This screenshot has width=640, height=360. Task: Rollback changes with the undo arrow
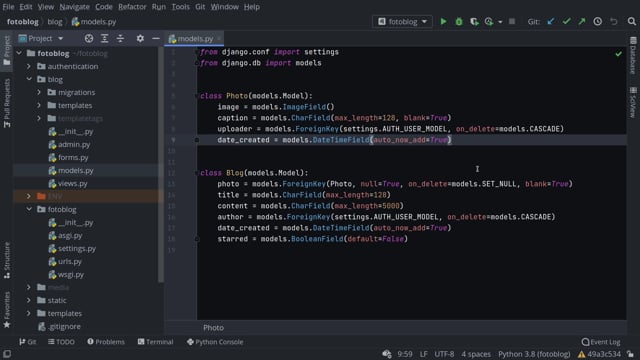tap(613, 22)
